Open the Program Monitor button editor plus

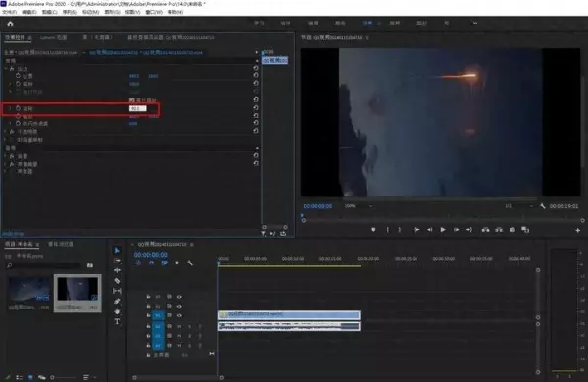tap(578, 230)
